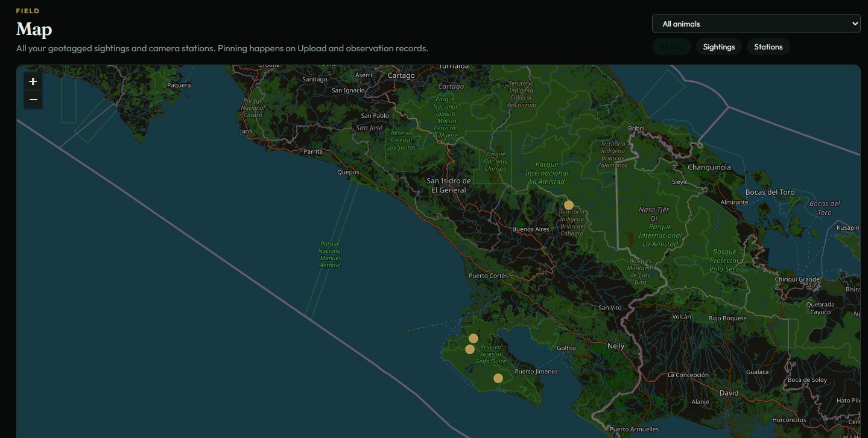Click the Neily map label
This screenshot has width=868, height=438.
point(615,346)
